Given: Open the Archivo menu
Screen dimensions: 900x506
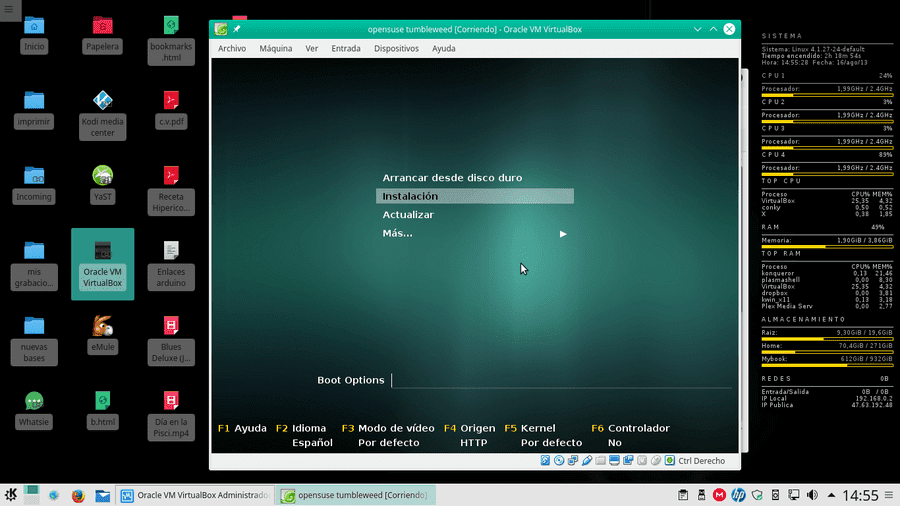Looking at the screenshot, I should coord(232,48).
